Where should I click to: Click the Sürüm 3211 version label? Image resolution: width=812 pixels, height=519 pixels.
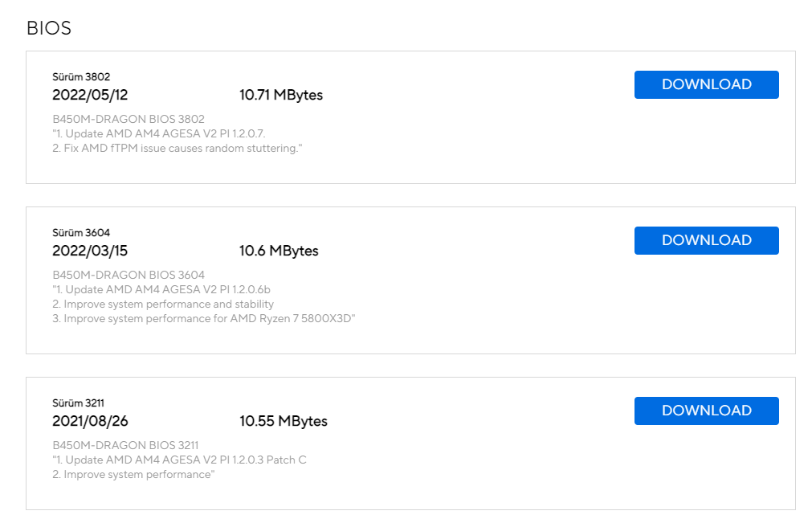coord(79,403)
